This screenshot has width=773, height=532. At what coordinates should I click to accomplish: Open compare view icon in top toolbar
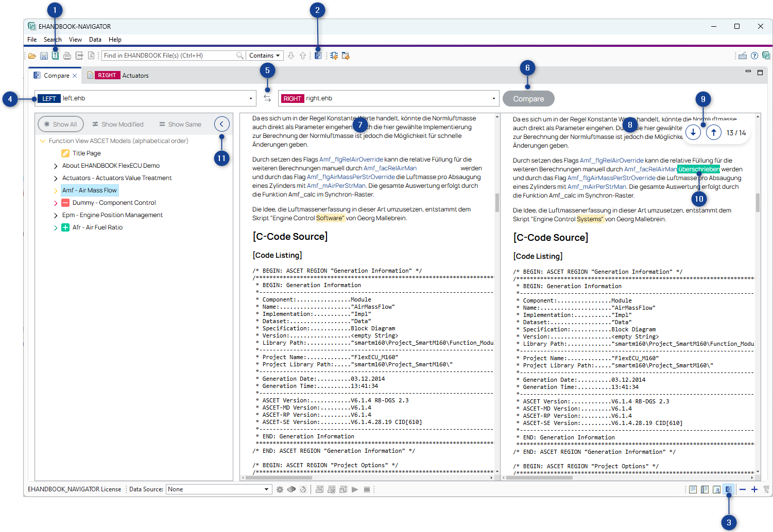click(x=318, y=56)
